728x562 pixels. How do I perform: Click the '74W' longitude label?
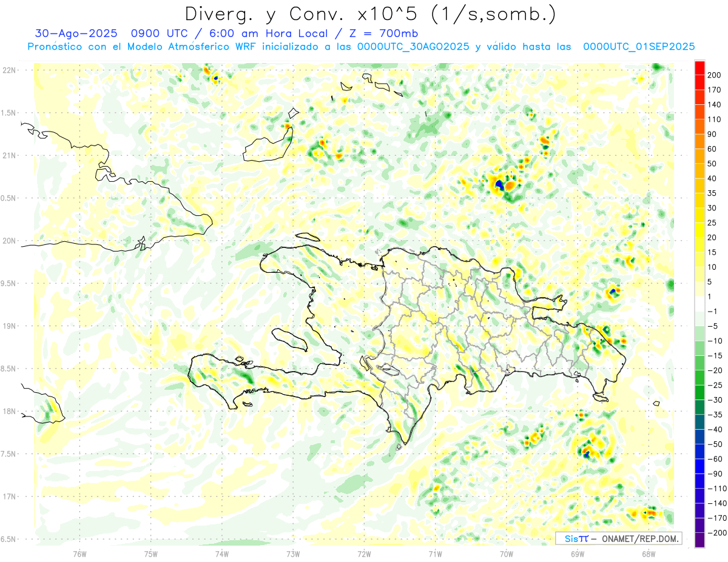click(222, 554)
